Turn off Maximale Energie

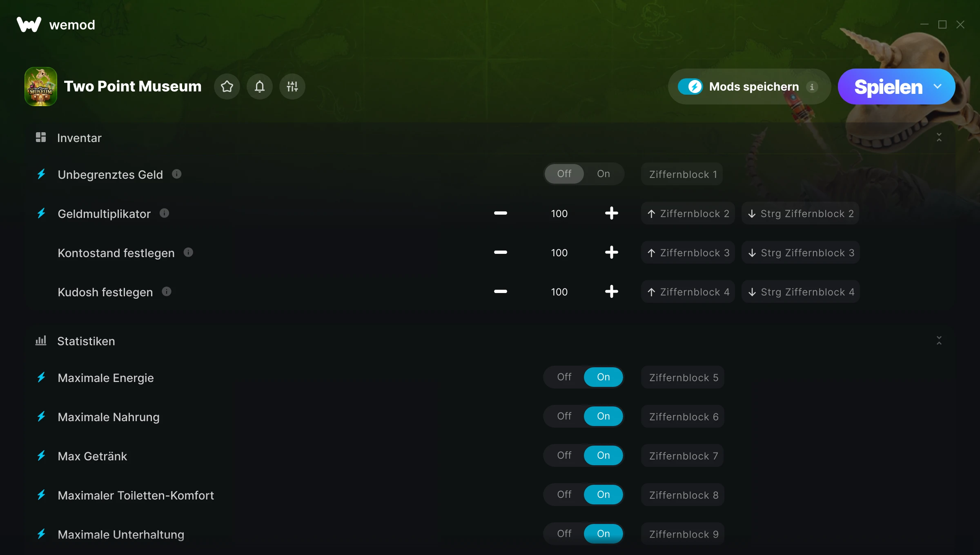(564, 377)
